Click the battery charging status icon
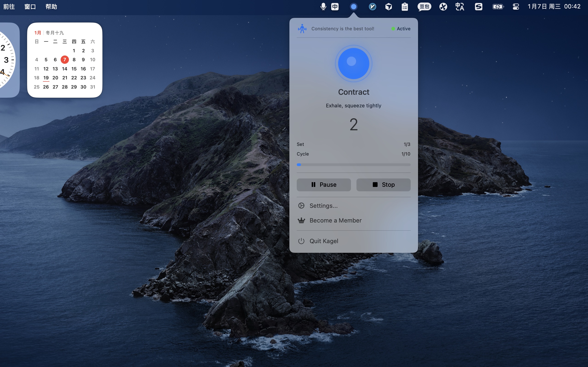Screen dimensions: 588x367 point(498,7)
